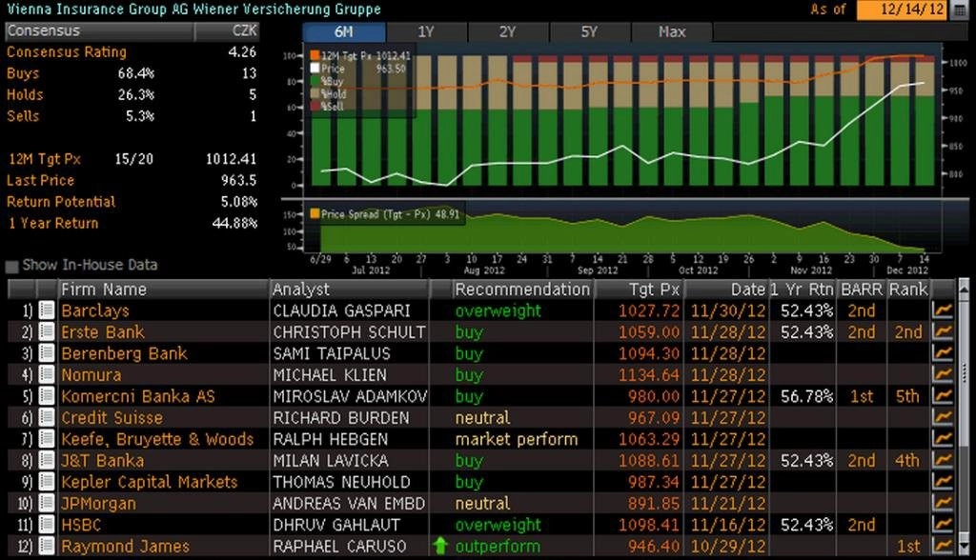This screenshot has width=976, height=560.
Task: Sort by the Tgt Px column header
Action: coord(640,290)
